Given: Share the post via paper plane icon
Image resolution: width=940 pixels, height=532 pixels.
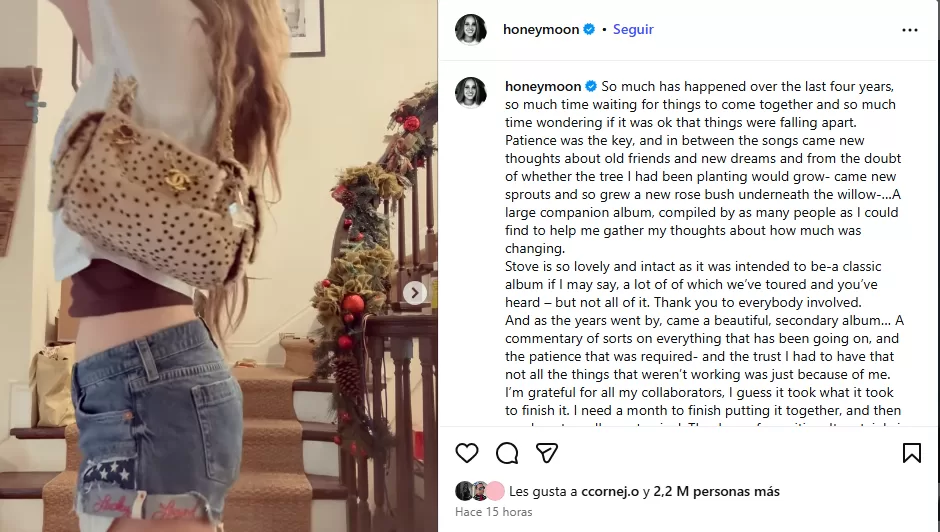Looking at the screenshot, I should coord(547,453).
